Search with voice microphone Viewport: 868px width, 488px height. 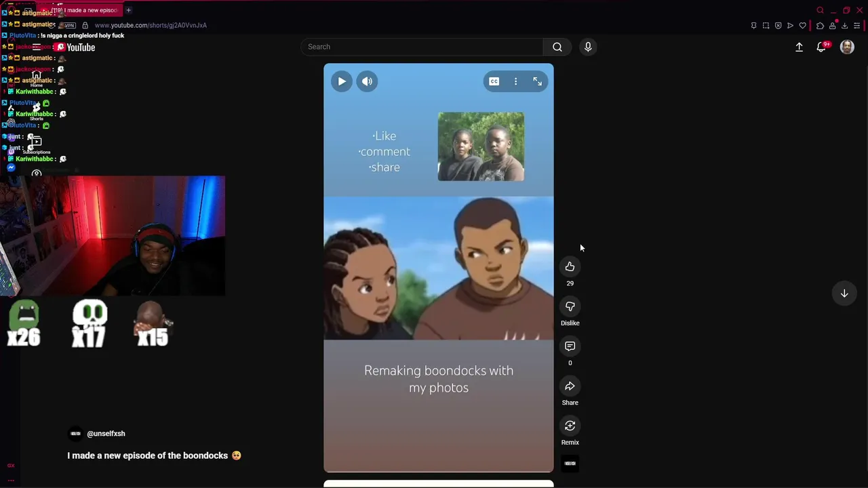(x=588, y=47)
